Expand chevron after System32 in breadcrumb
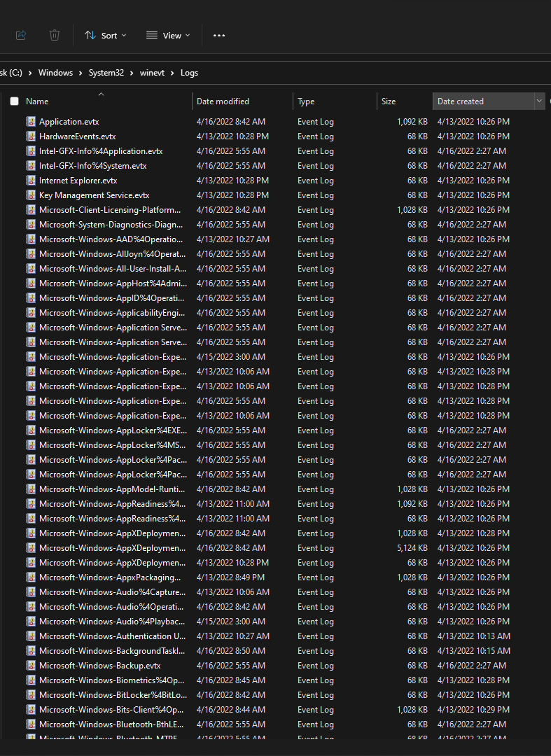 click(132, 73)
